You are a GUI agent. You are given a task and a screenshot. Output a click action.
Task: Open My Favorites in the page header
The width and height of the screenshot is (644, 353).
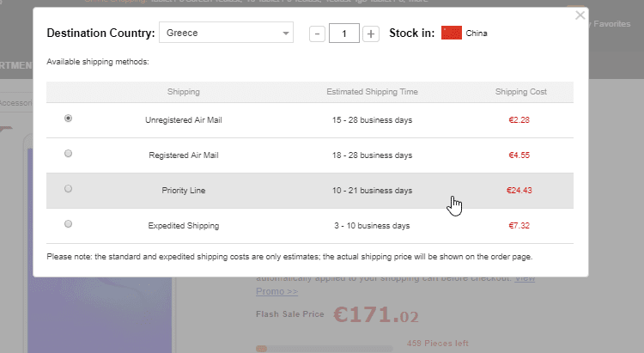click(617, 24)
